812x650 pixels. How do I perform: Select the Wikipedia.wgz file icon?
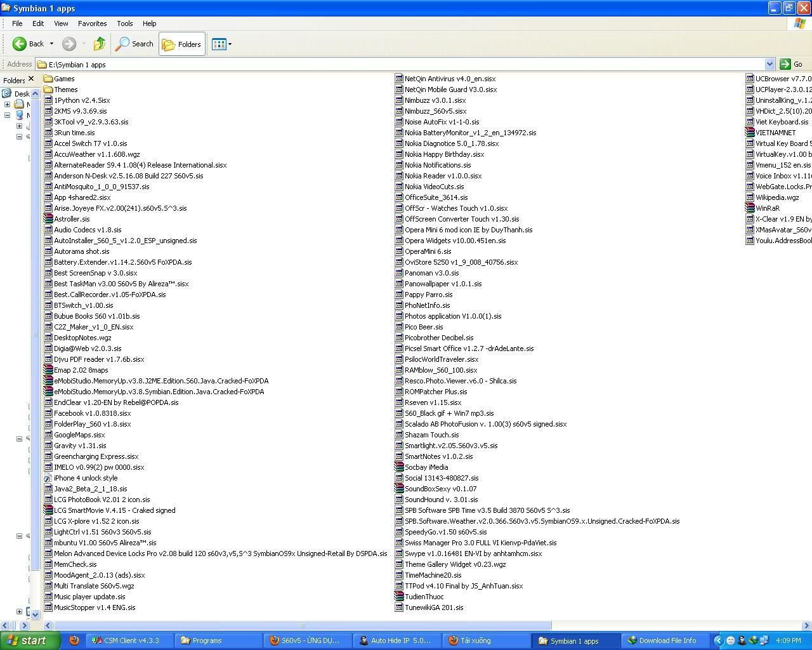click(750, 197)
